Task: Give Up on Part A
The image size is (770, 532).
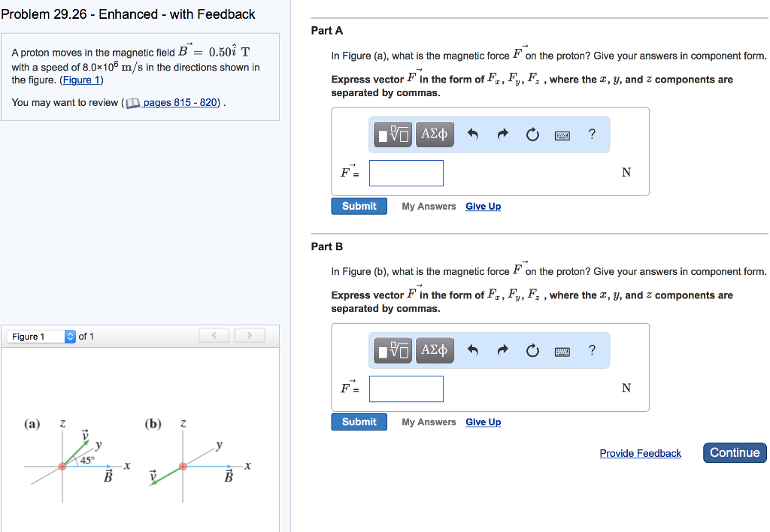Action: click(x=483, y=206)
